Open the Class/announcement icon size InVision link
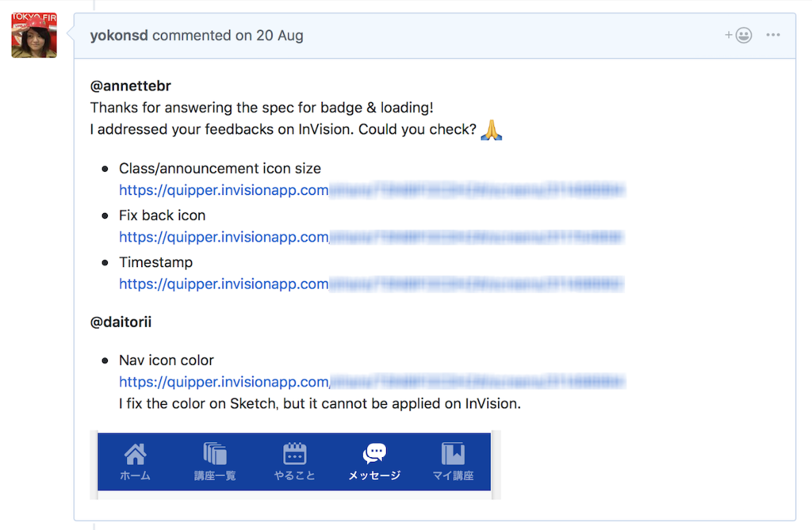The width and height of the screenshot is (812, 530). coord(371,190)
